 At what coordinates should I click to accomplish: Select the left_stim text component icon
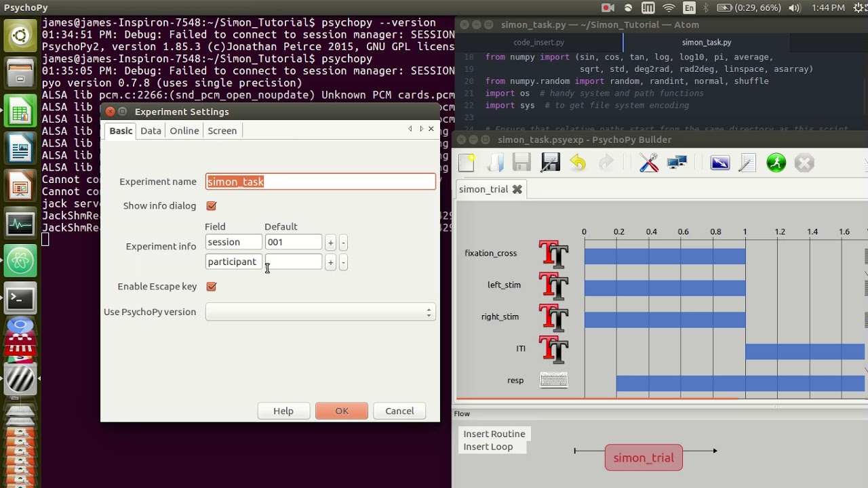coord(553,286)
